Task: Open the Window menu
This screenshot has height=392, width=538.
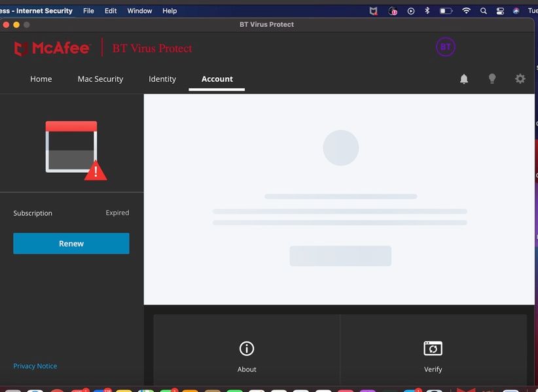Action: 139,11
